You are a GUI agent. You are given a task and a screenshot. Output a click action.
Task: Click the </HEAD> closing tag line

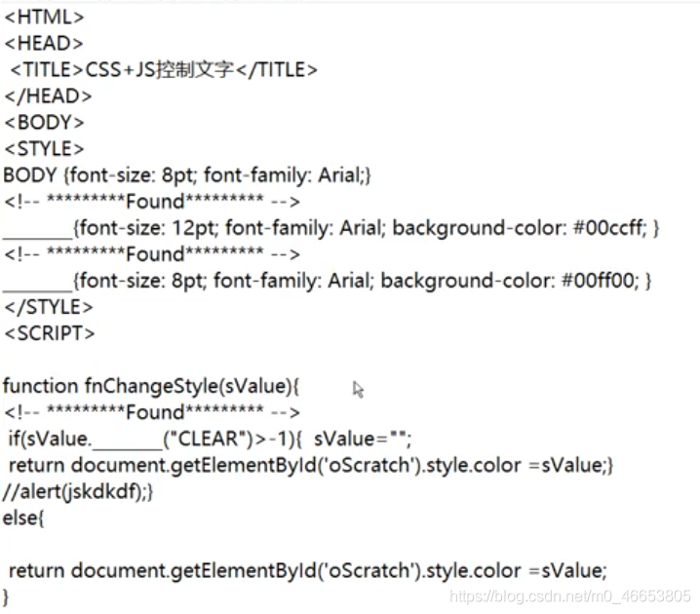(x=48, y=96)
